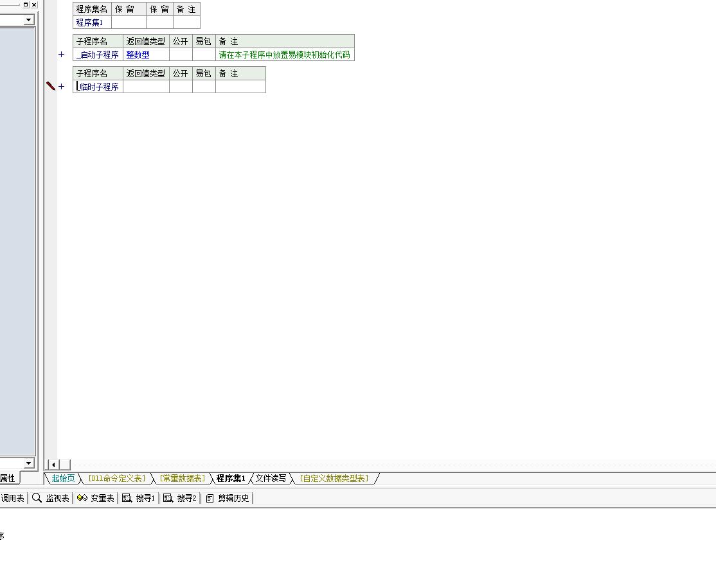Toggle 易包 cell for 临时子程序
Viewport: 716px width, 588px height.
(x=204, y=87)
